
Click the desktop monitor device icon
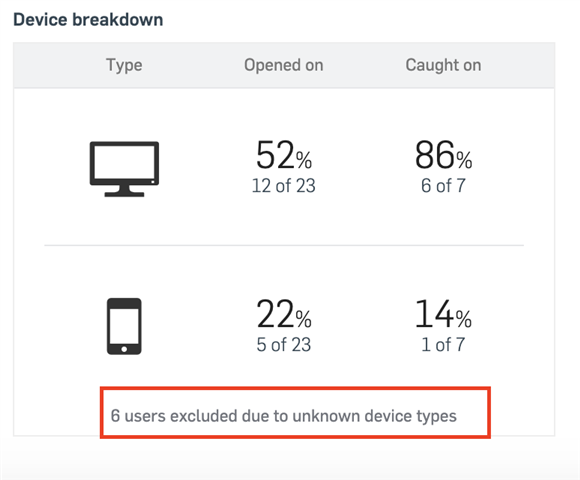click(x=124, y=169)
